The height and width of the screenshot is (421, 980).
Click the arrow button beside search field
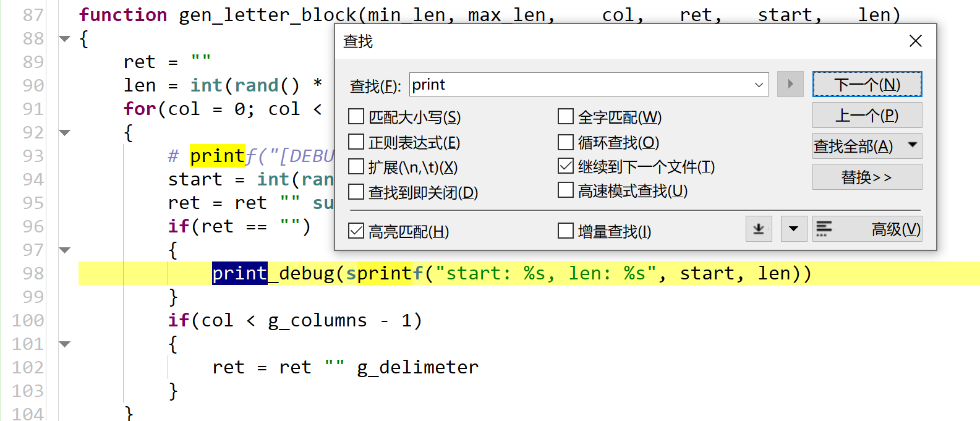(790, 84)
